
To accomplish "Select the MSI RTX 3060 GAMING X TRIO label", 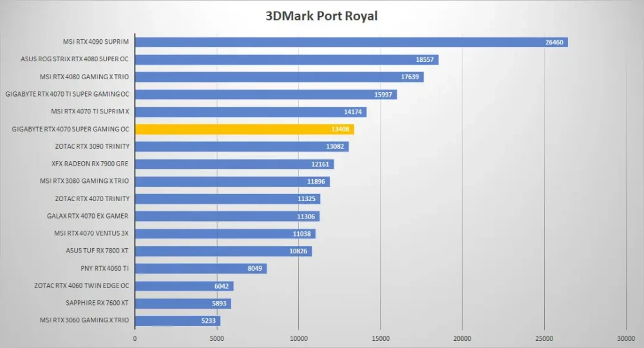I will [x=84, y=320].
